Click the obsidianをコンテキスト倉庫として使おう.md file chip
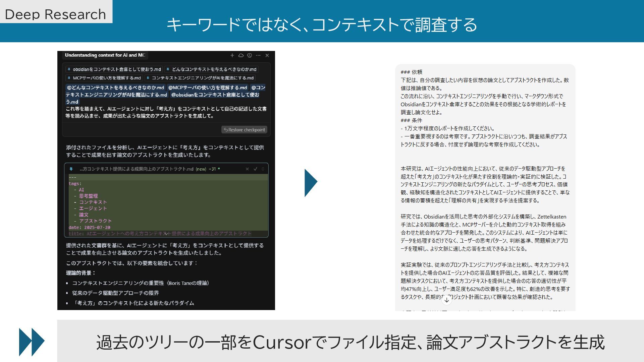The height and width of the screenshot is (362, 644). click(114, 69)
